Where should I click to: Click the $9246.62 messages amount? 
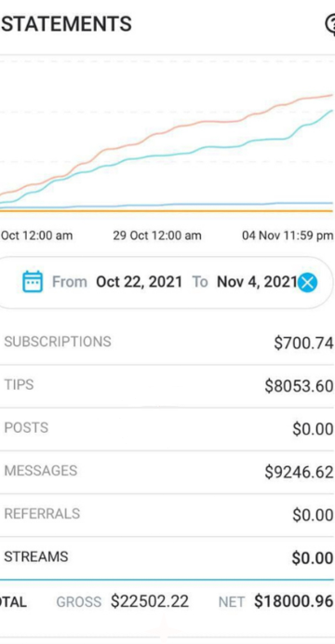[x=299, y=473]
